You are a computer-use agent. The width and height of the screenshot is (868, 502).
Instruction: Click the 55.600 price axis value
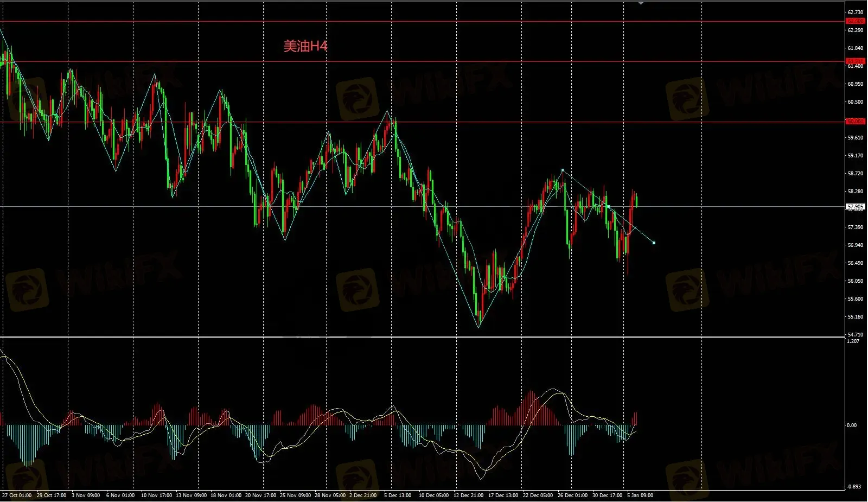pos(855,299)
